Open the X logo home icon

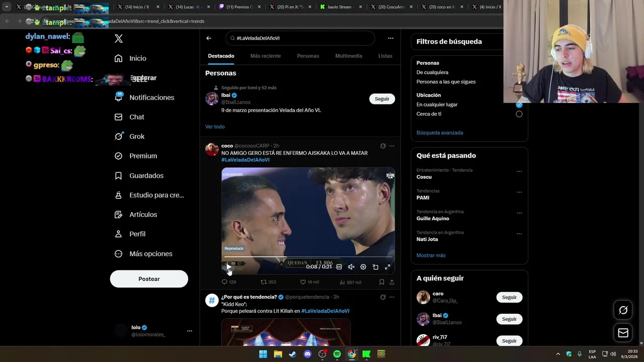pos(119,39)
